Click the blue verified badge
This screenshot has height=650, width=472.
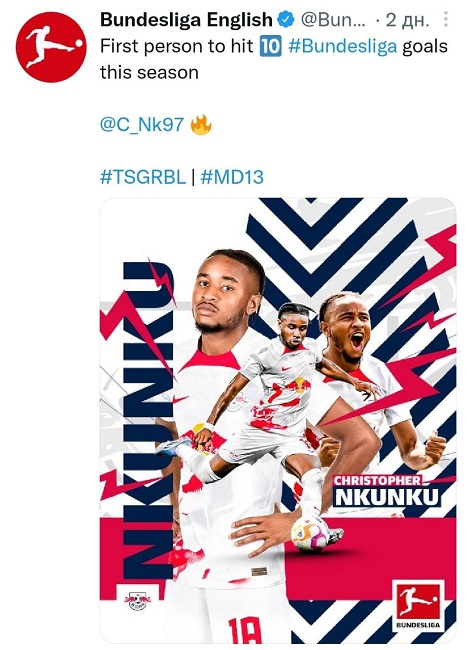(x=286, y=19)
